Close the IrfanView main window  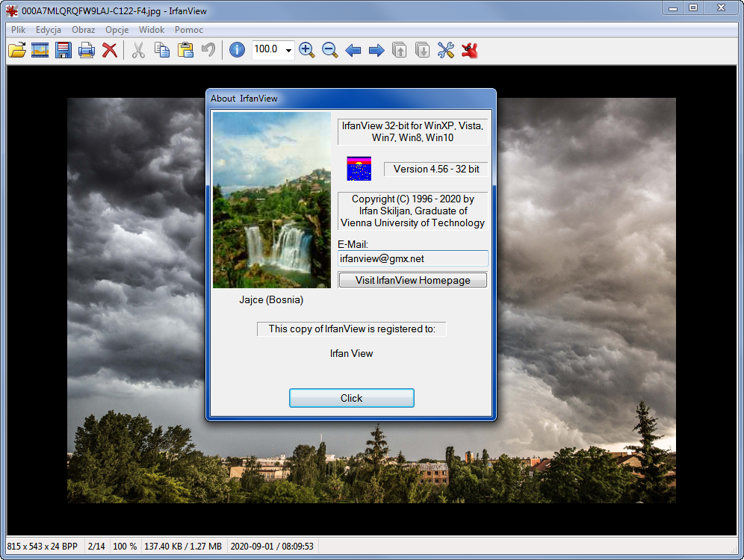[722, 8]
